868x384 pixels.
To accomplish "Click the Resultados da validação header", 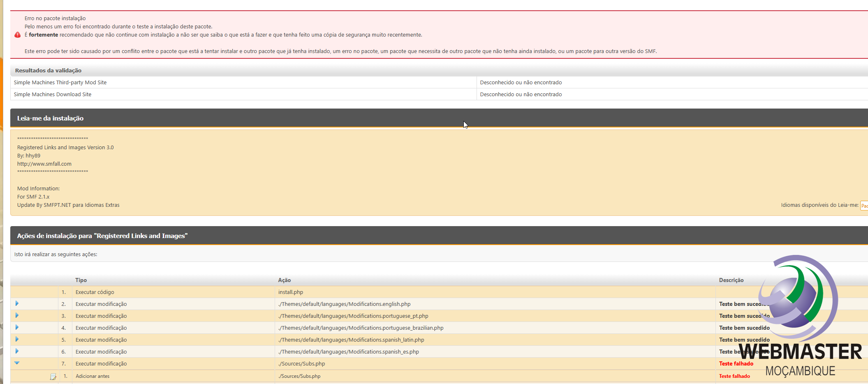I will (48, 70).
